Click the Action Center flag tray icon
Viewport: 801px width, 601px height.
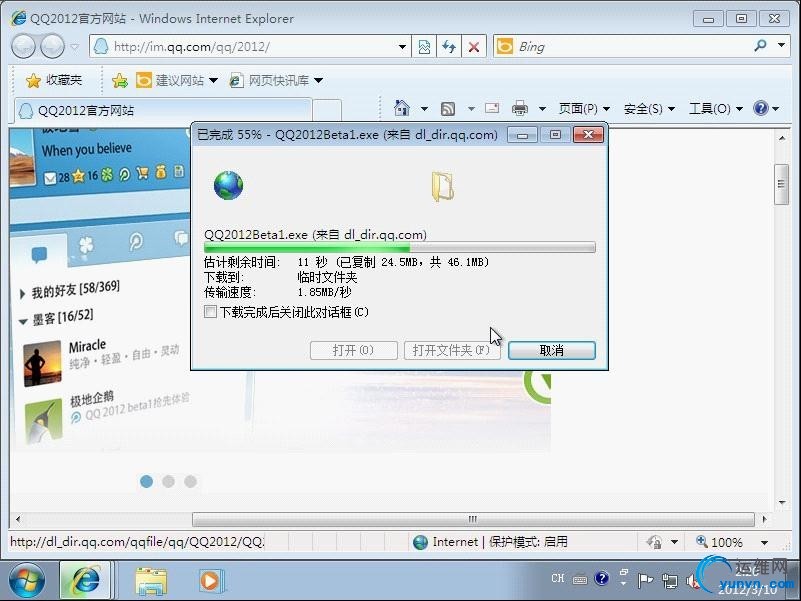645,580
